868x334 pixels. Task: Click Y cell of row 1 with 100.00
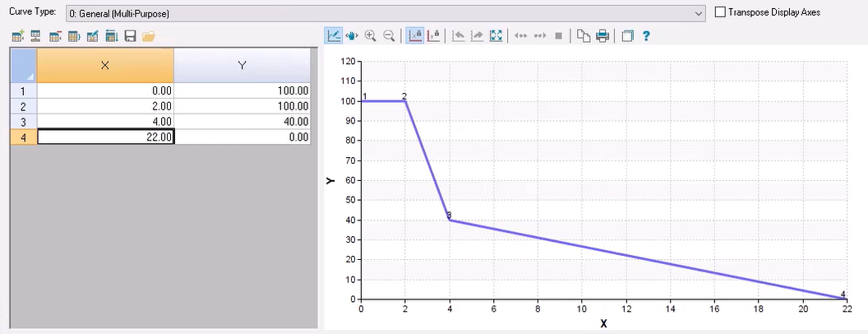242,90
